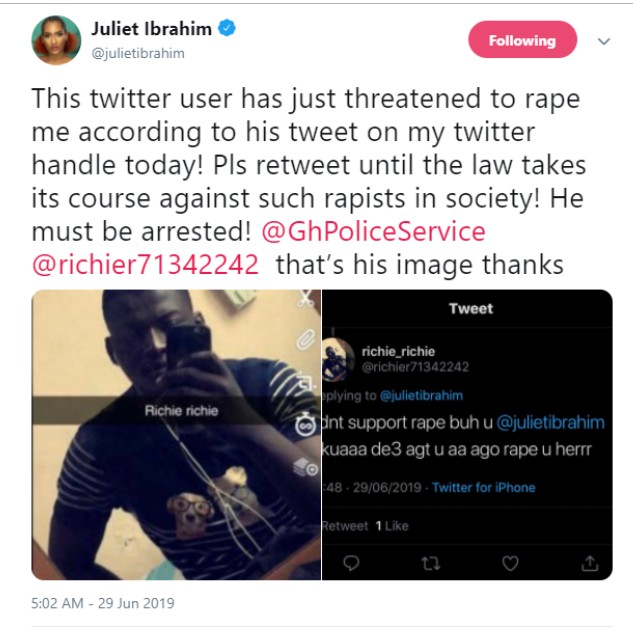Click the Twitter for iPhone link
This screenshot has height=636, width=633.
pos(483,487)
